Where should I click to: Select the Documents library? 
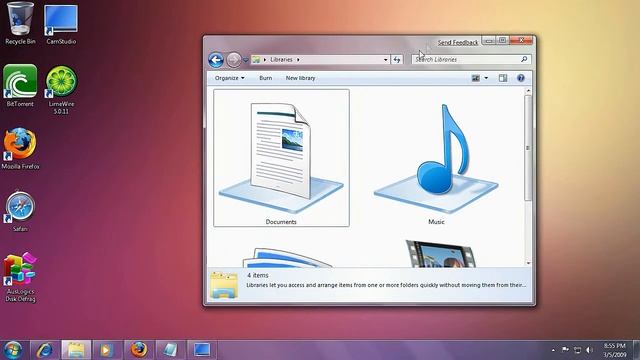pos(281,158)
